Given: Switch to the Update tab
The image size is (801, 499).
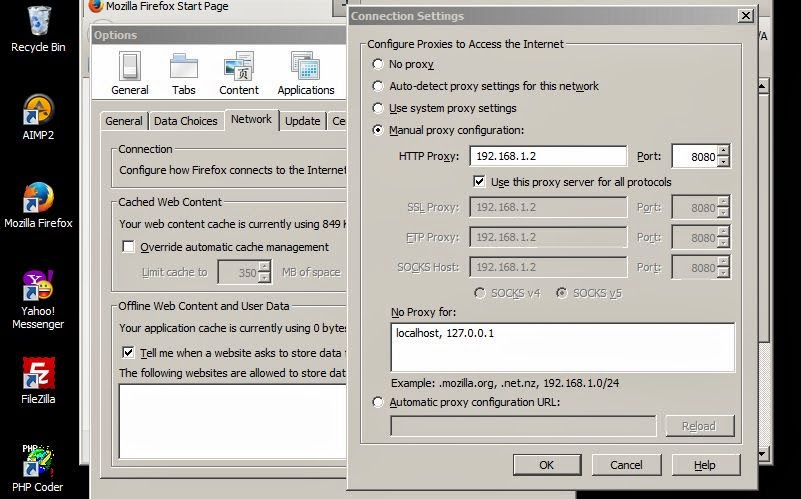Looking at the screenshot, I should tap(302, 121).
